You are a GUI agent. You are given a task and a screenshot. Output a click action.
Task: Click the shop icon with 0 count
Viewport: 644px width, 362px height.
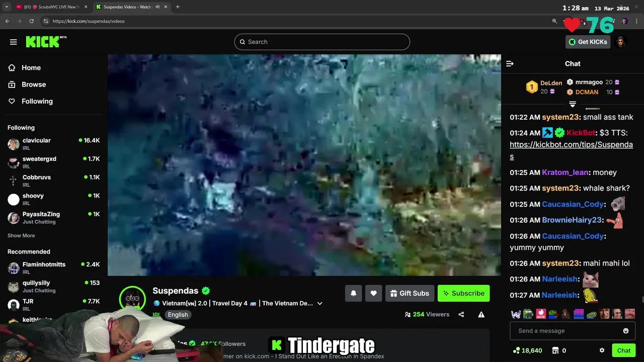click(555, 350)
